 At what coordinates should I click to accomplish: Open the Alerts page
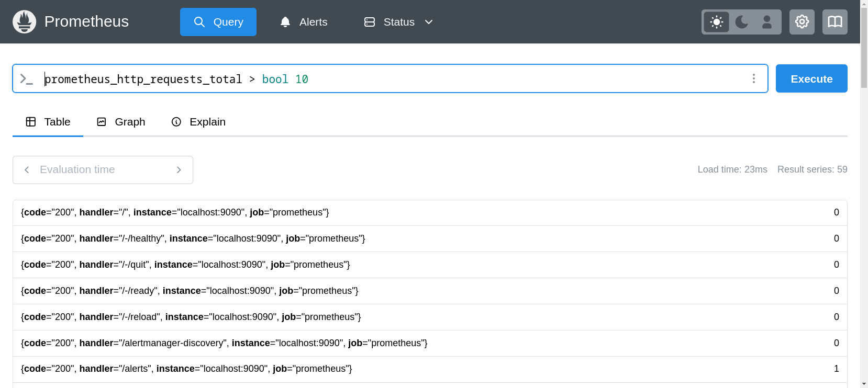click(304, 22)
